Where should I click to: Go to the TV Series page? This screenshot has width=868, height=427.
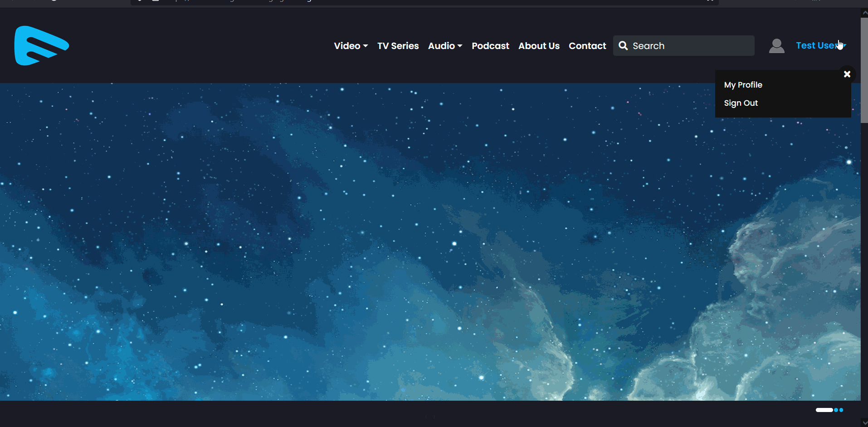398,46
